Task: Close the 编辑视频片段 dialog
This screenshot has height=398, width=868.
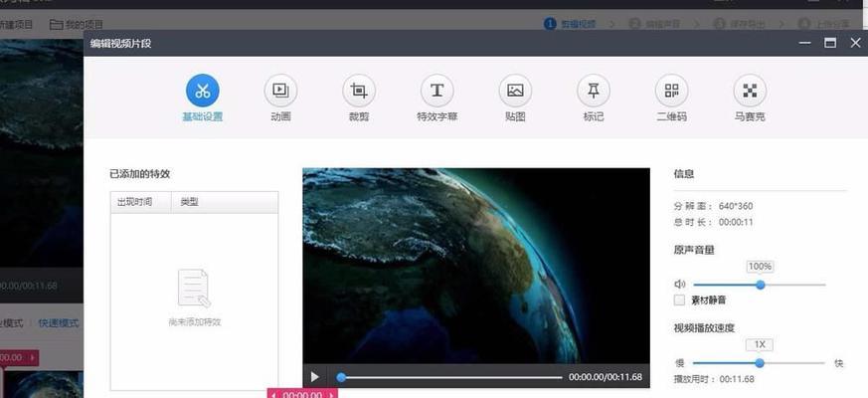Action: pos(855,43)
